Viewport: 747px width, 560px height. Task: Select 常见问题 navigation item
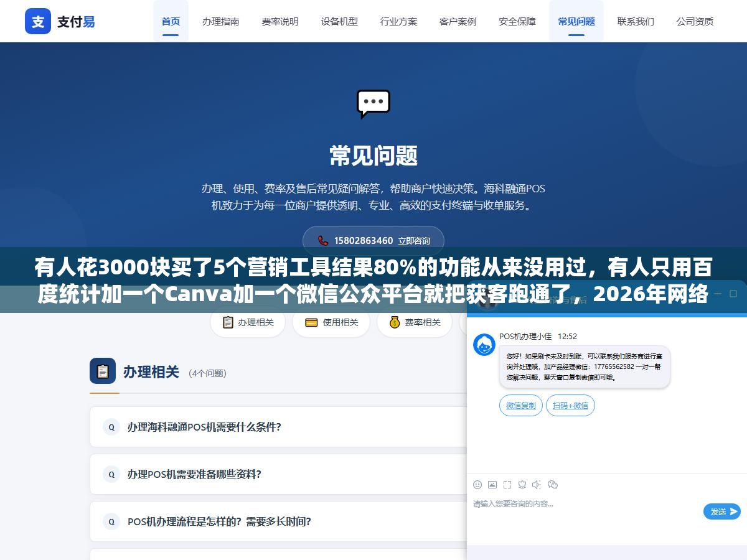(576, 21)
